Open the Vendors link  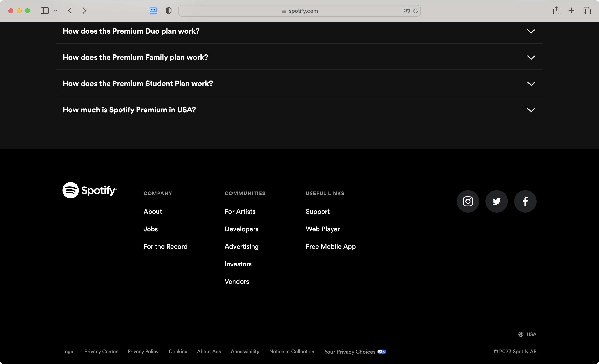(237, 282)
